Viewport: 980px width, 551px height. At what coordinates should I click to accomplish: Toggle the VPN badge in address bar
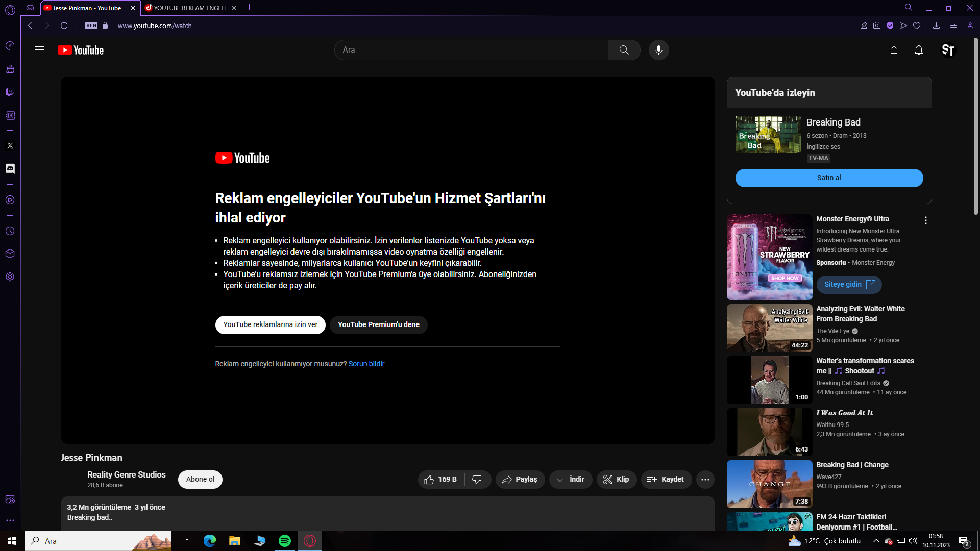pos(91,26)
